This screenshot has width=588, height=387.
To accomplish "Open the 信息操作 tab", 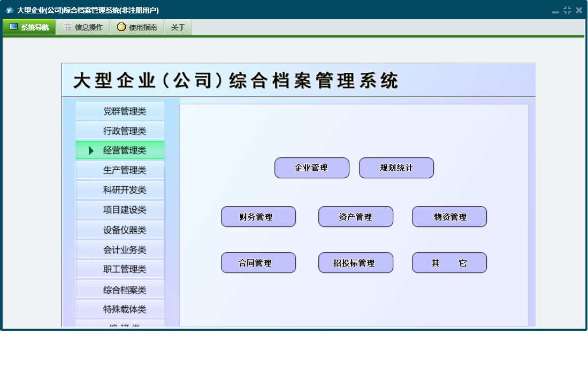I will coord(83,27).
